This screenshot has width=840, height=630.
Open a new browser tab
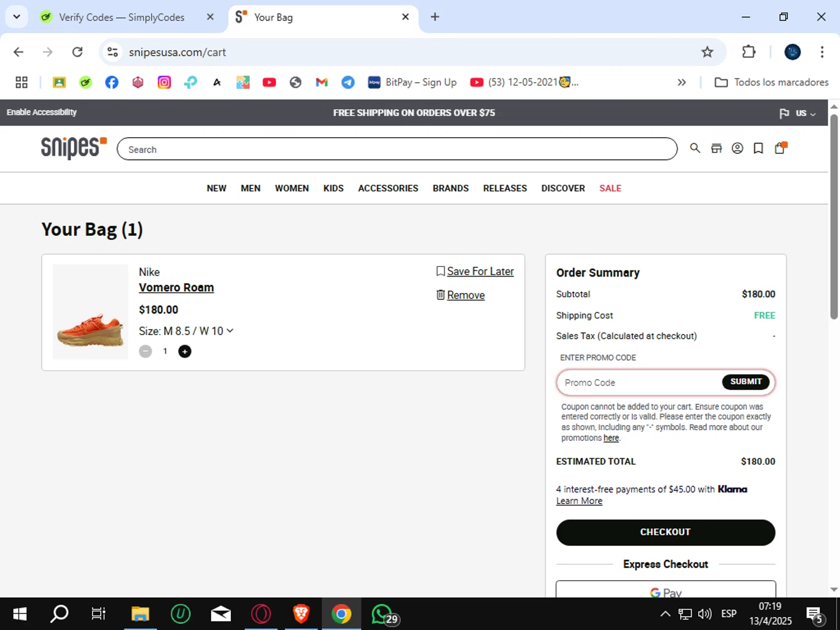click(x=435, y=17)
